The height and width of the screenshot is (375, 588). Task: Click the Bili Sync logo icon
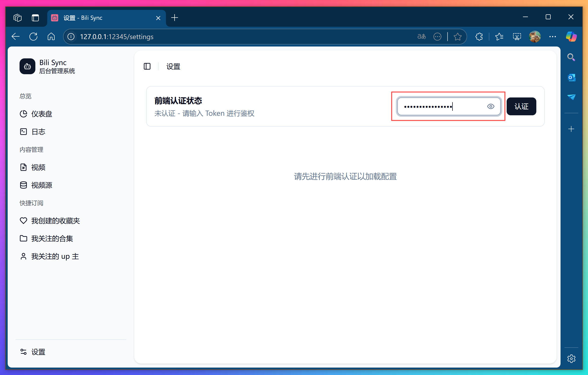[x=27, y=66]
